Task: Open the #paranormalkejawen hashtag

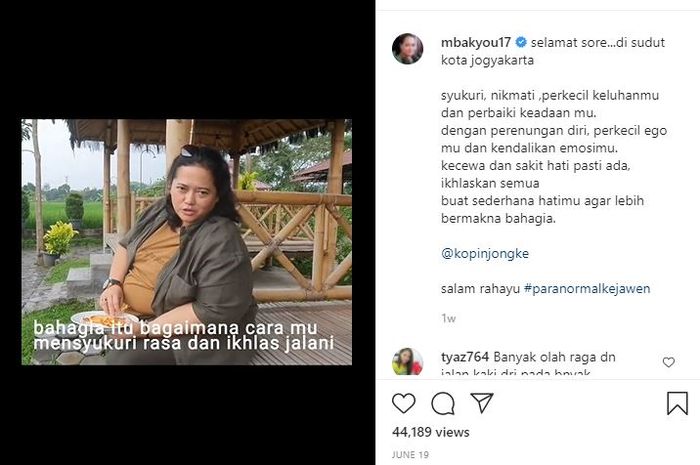Action: coord(587,288)
